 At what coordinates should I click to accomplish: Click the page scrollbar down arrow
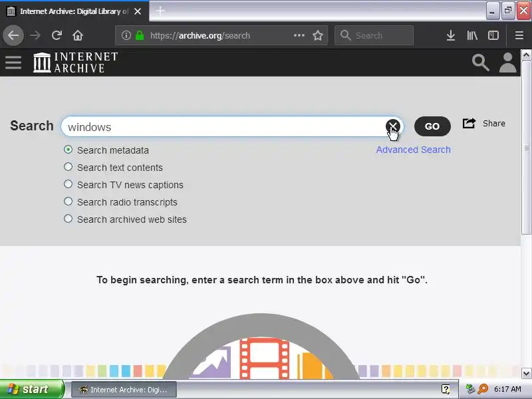point(526,374)
